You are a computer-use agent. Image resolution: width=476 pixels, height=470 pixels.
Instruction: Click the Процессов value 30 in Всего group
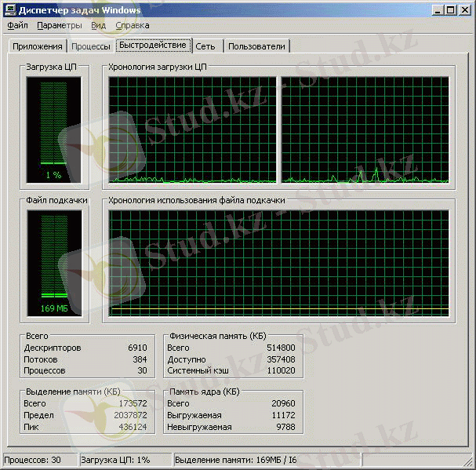(x=143, y=370)
